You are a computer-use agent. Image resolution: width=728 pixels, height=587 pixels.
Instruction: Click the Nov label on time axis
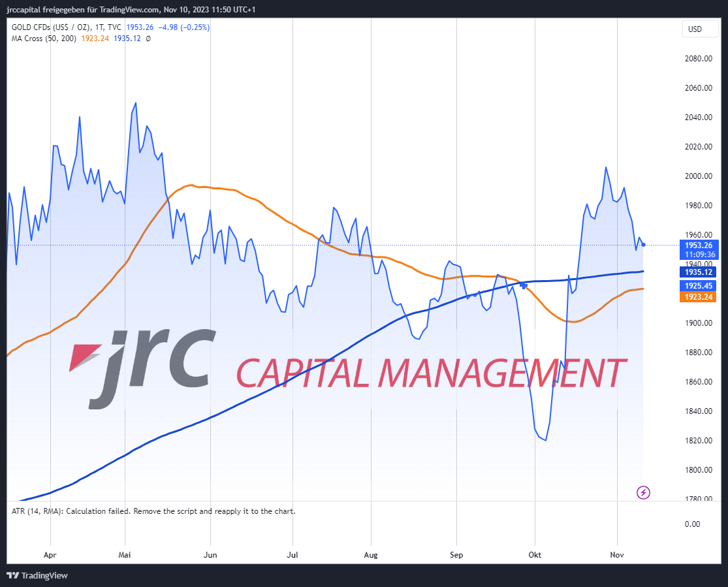click(x=617, y=555)
